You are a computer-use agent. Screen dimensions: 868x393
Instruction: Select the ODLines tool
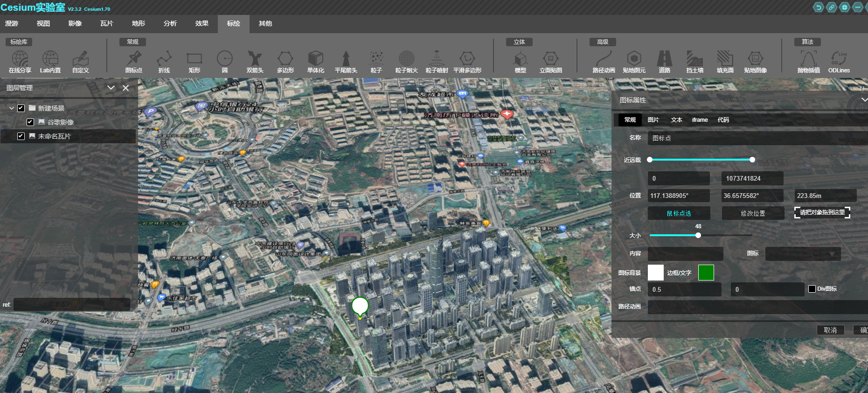[x=839, y=62]
